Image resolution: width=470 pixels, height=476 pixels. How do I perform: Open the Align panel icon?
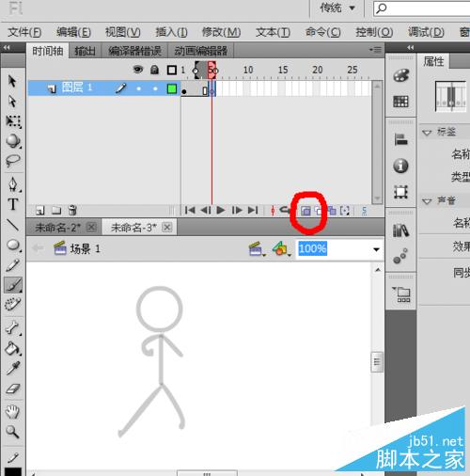[400, 139]
